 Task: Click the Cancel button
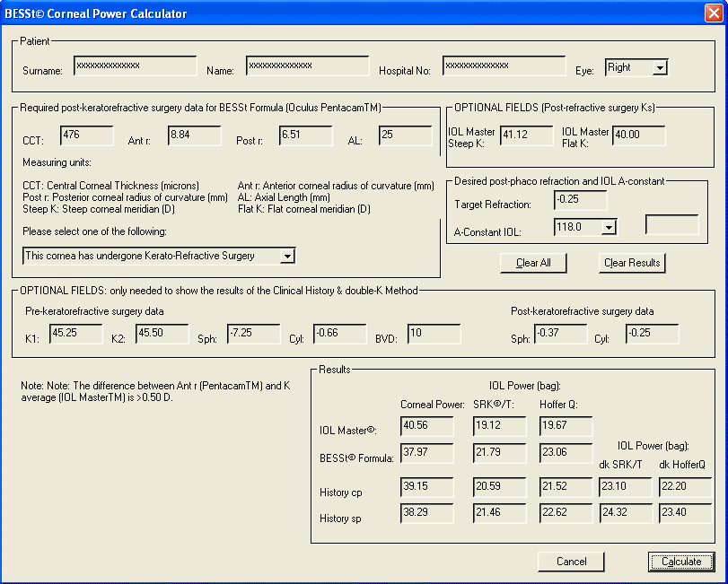coord(571,562)
